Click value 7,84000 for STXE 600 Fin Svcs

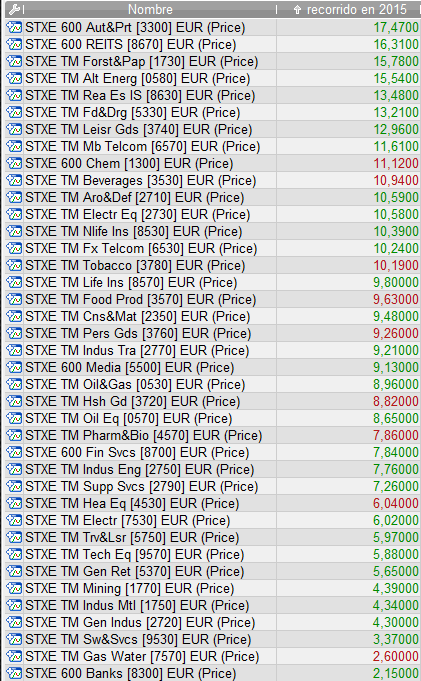tap(396, 453)
